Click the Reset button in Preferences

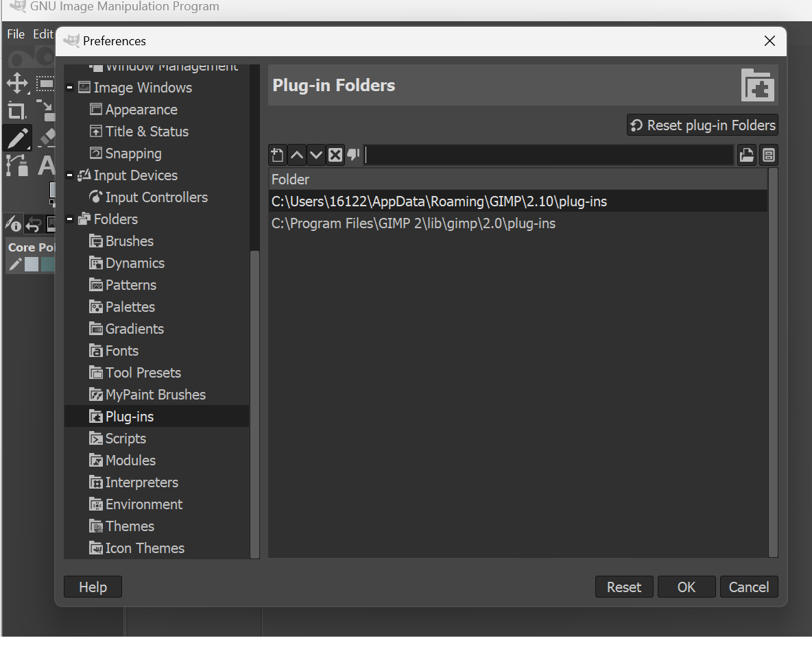(624, 587)
